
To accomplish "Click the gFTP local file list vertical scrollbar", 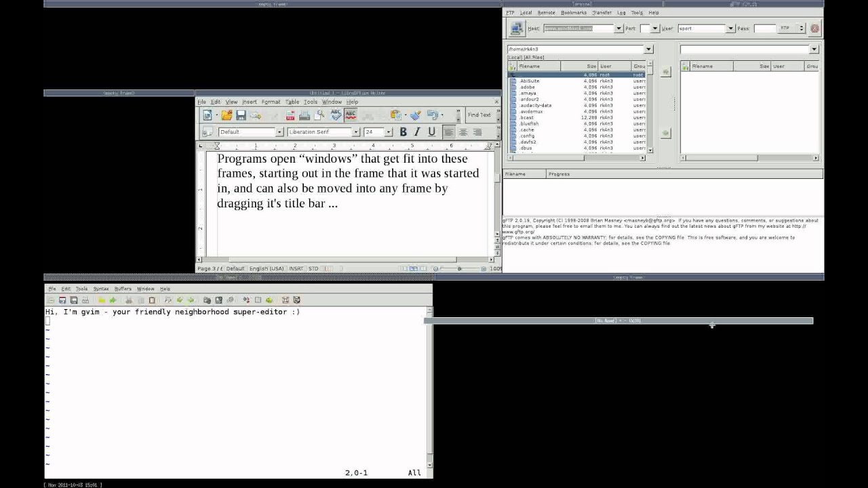I will pyautogui.click(x=650, y=108).
